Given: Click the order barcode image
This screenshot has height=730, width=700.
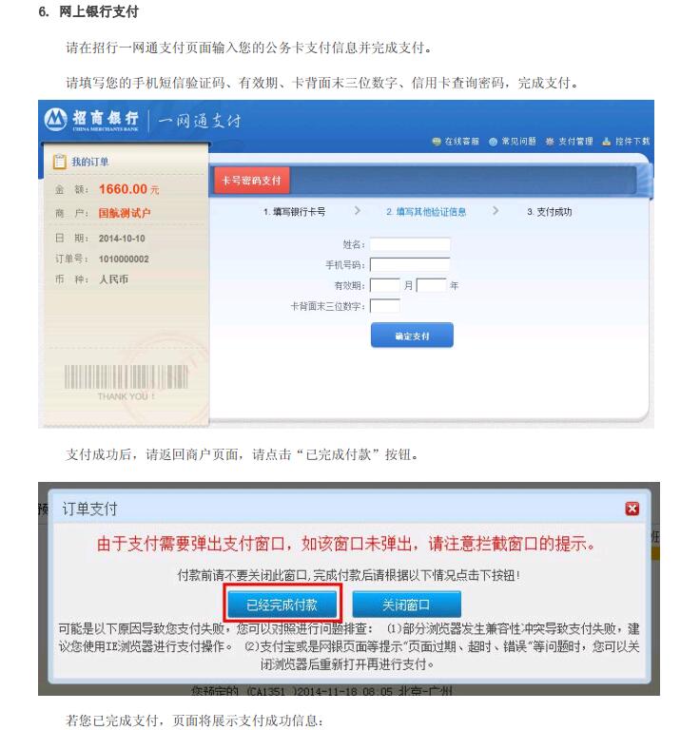Looking at the screenshot, I should pyautogui.click(x=126, y=376).
